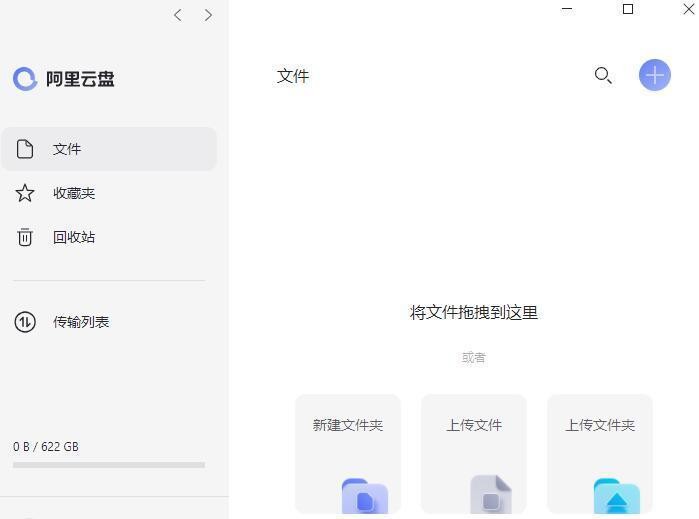699x519 pixels.
Task: Open the 回收站 sidebar label
Action: 74,237
